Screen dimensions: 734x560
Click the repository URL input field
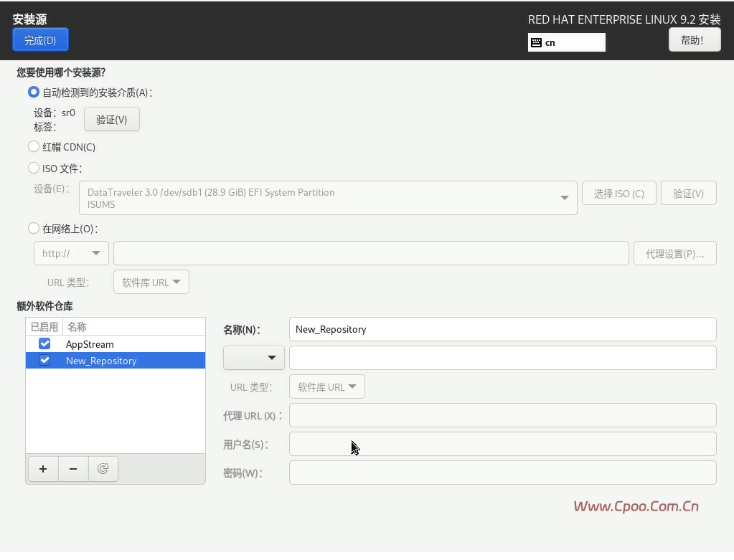pyautogui.click(x=503, y=358)
